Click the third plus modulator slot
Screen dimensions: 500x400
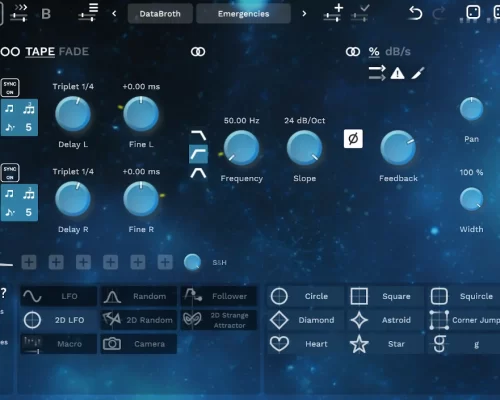(83, 262)
